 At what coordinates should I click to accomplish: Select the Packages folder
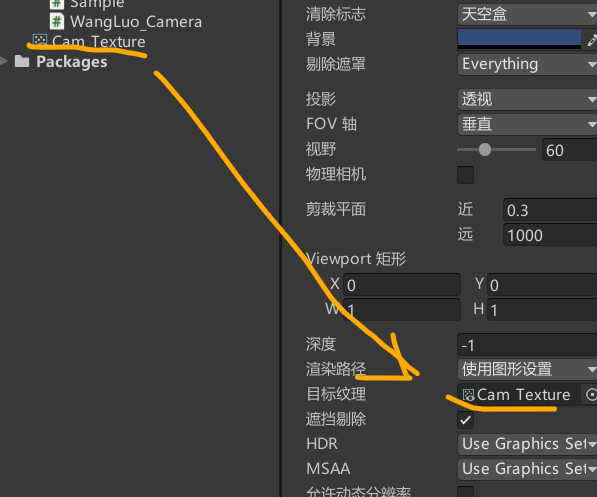click(72, 62)
